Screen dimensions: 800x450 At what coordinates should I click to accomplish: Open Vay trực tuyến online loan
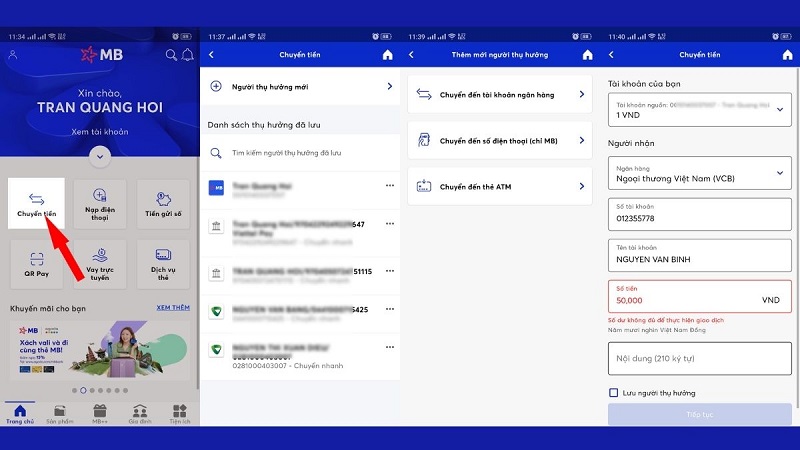(99, 263)
